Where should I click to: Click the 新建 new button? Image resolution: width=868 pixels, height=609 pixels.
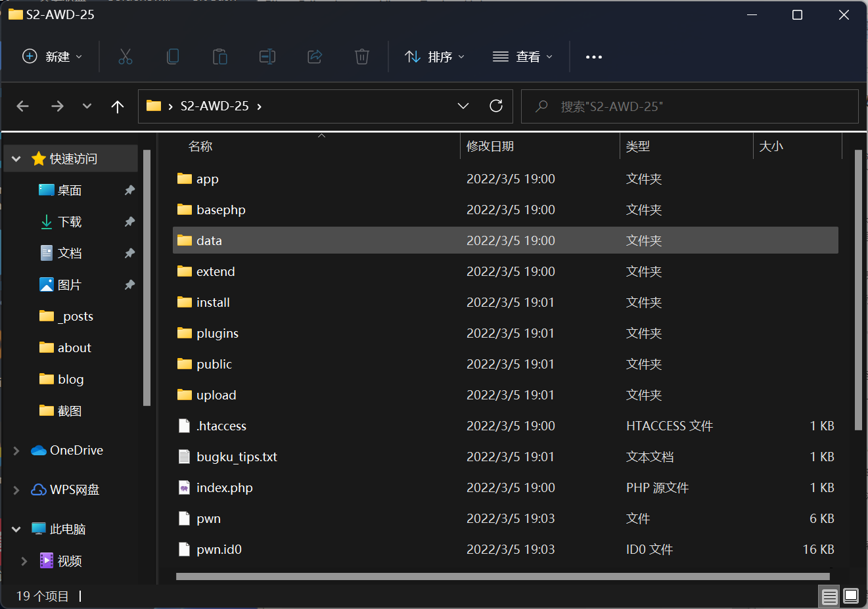pyautogui.click(x=53, y=57)
